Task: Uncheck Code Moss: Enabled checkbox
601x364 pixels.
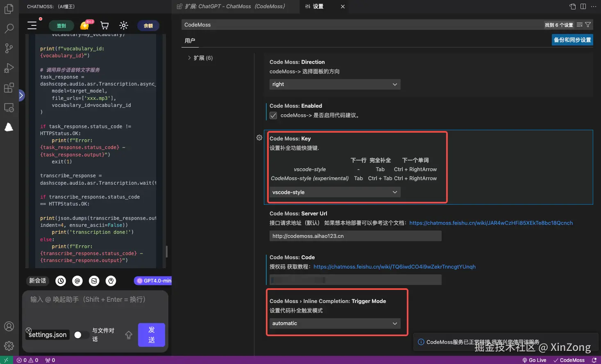Action: [273, 115]
